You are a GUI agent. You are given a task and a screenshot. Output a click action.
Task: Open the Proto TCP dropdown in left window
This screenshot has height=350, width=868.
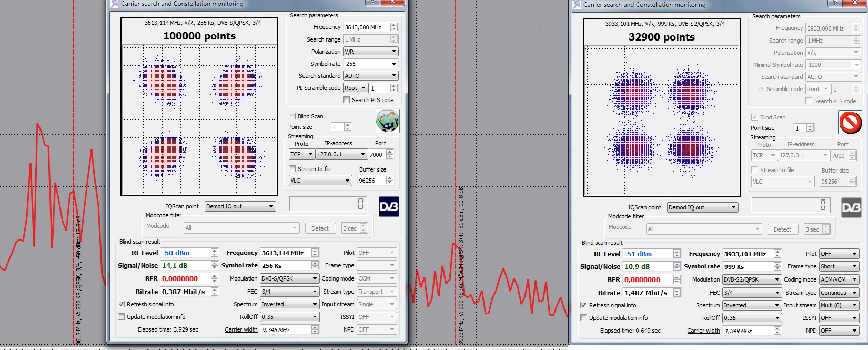[302, 154]
